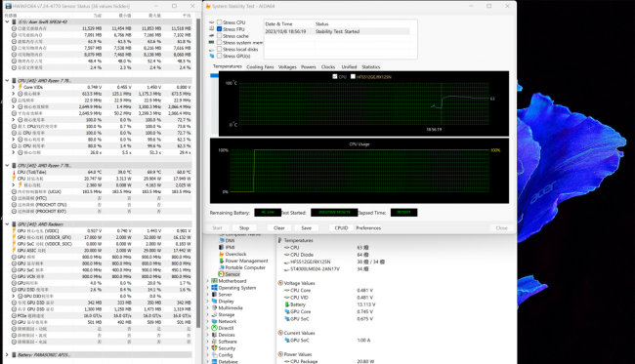Click the Voltage Values section icon
Screen dimensions: 635x364
coord(279,283)
